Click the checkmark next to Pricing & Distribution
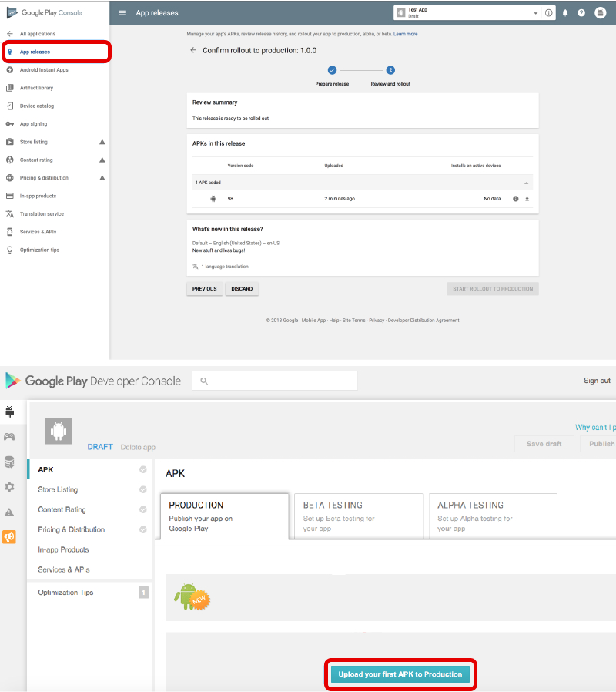This screenshot has height=692, width=616. click(x=143, y=529)
